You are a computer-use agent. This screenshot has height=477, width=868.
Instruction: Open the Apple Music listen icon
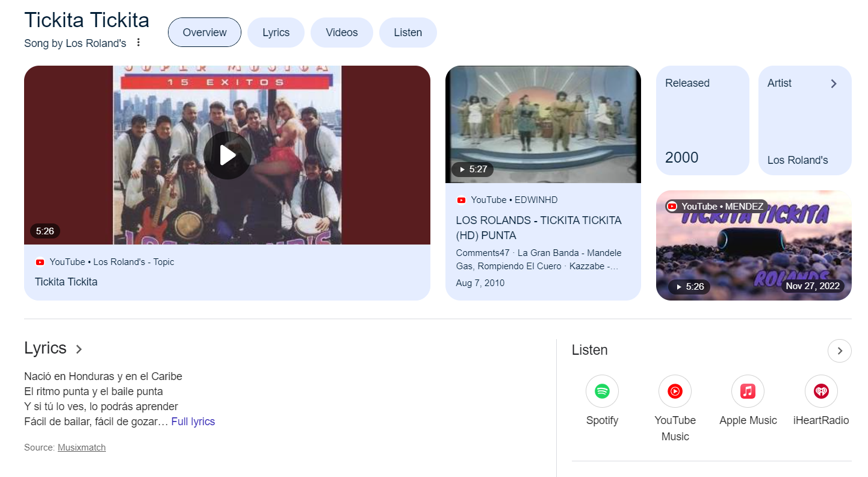tap(748, 391)
